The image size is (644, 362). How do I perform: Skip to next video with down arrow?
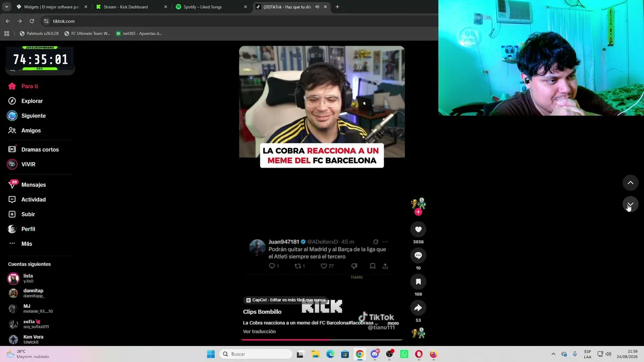click(630, 205)
